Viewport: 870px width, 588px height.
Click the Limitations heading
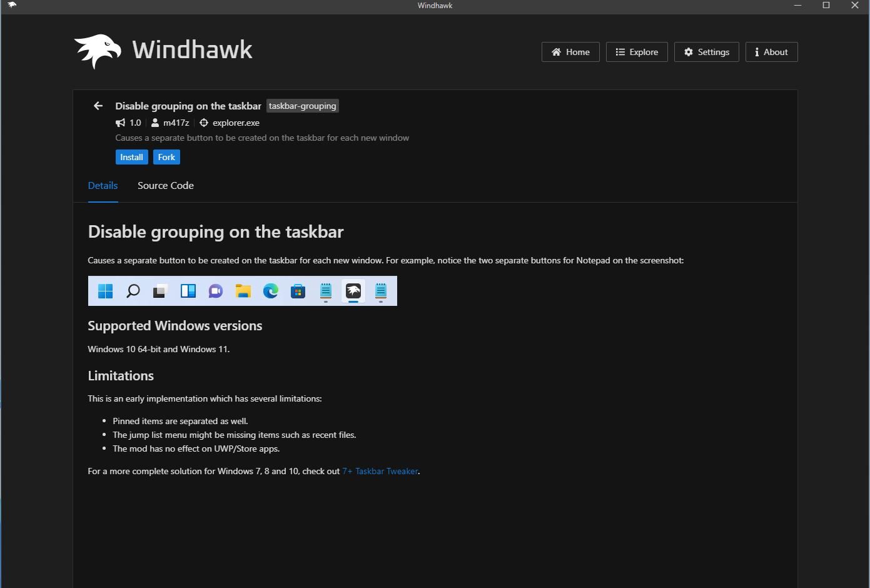tap(121, 376)
